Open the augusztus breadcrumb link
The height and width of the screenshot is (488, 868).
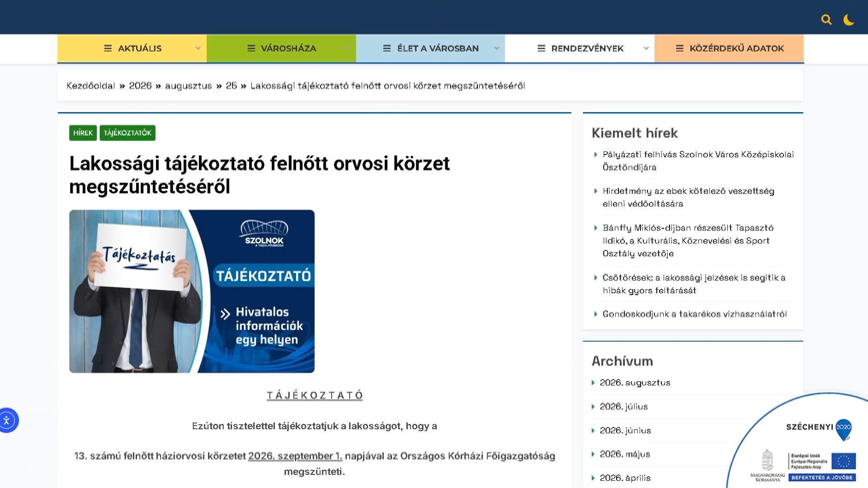coord(188,86)
